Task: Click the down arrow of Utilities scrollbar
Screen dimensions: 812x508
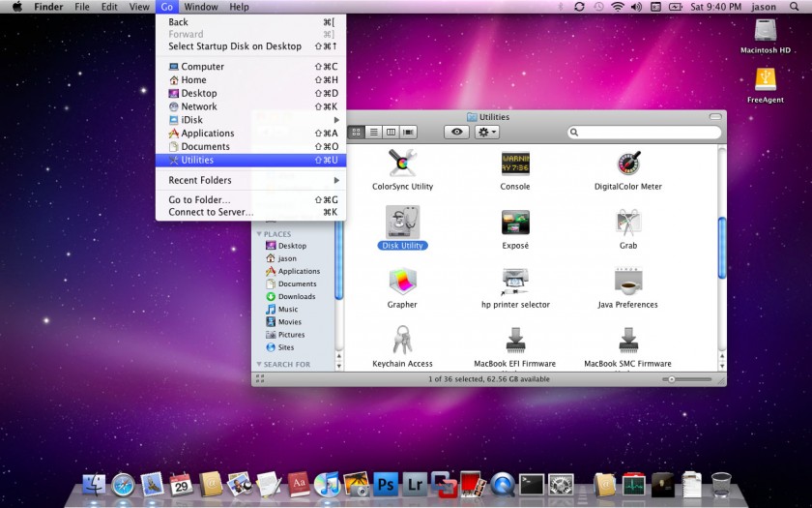Action: coord(722,366)
